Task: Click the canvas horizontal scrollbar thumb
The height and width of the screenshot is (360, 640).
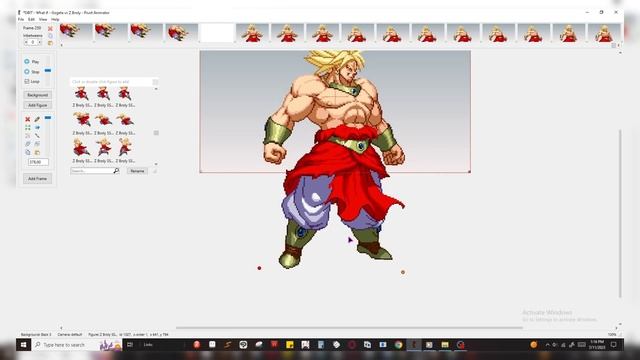Action: click(349, 327)
